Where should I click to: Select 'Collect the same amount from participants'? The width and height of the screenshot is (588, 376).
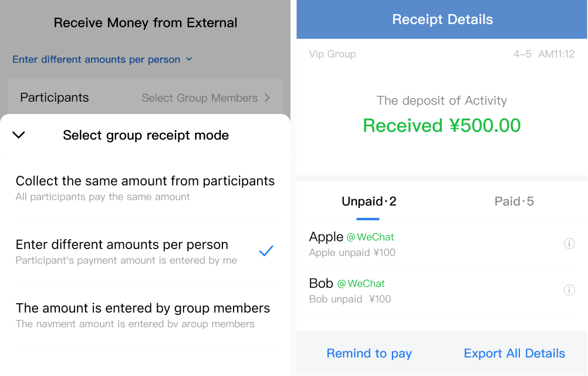[x=145, y=188]
